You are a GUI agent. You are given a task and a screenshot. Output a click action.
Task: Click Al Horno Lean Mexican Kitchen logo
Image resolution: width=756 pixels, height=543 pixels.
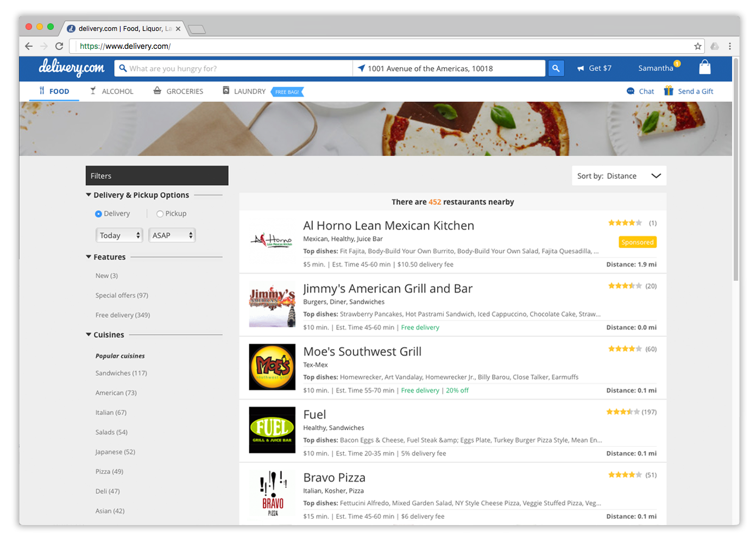click(272, 240)
